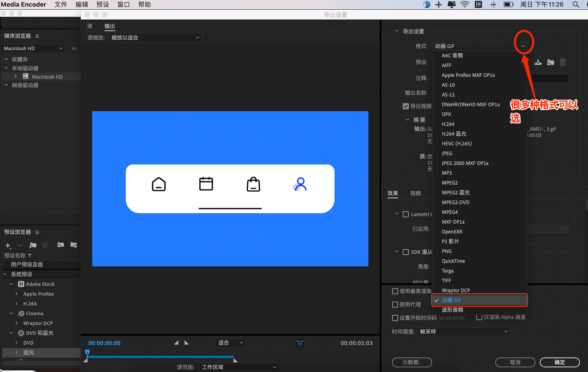Click the save preset download icon
Viewport: 588px width, 372px height.
538,62
